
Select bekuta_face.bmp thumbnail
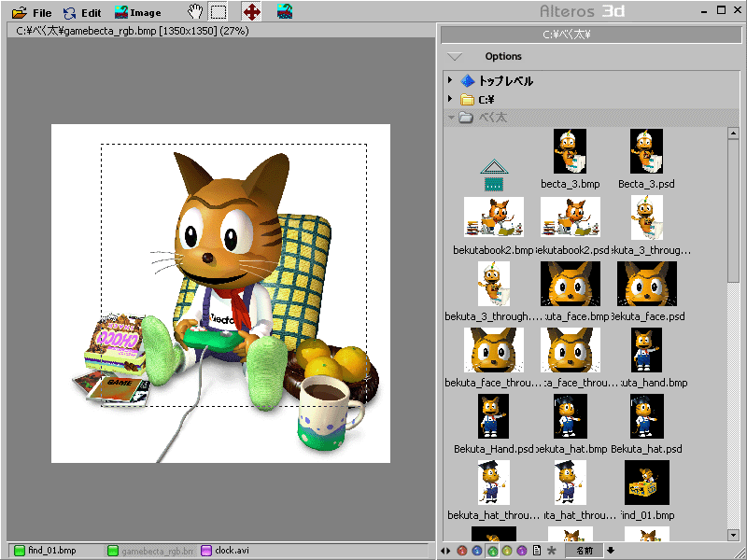571,284
